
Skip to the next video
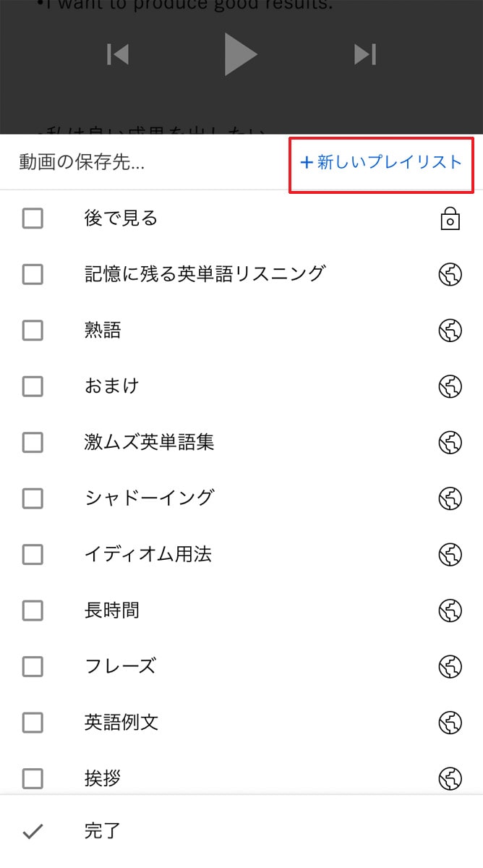pyautogui.click(x=364, y=54)
